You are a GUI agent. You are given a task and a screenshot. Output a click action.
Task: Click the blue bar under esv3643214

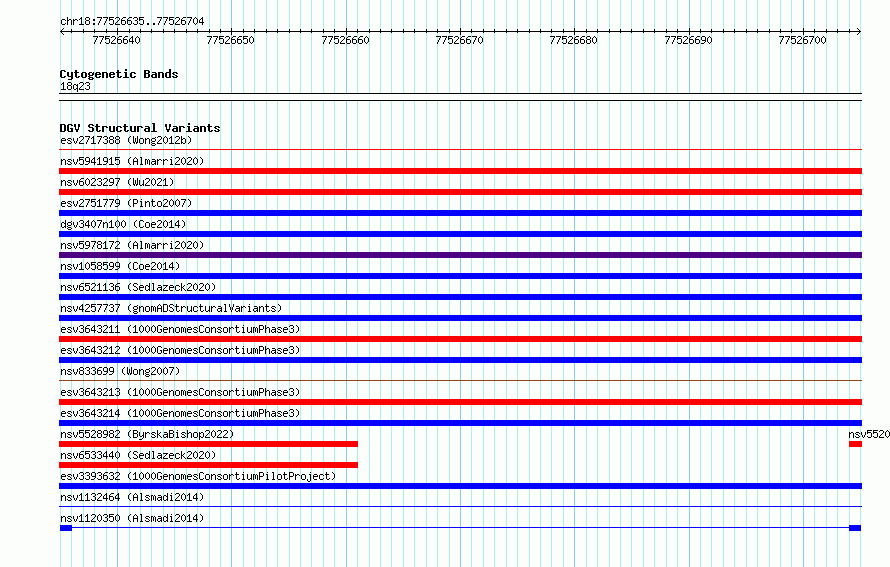click(460, 423)
